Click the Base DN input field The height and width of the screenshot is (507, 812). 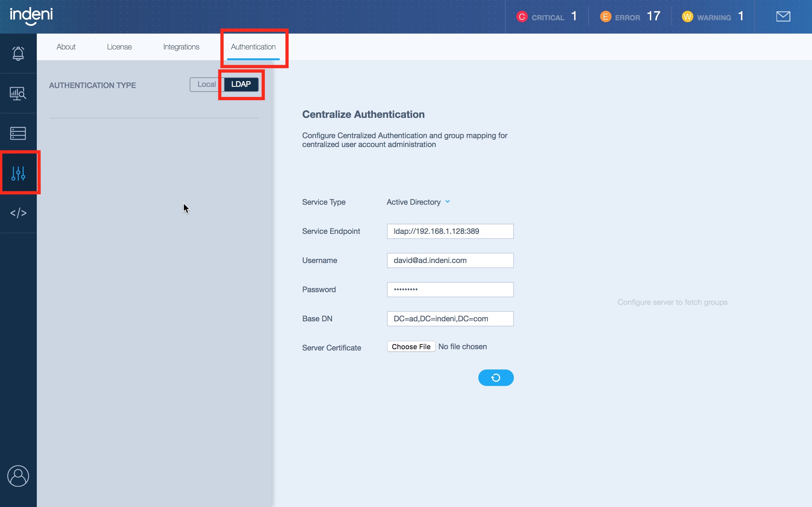(450, 319)
